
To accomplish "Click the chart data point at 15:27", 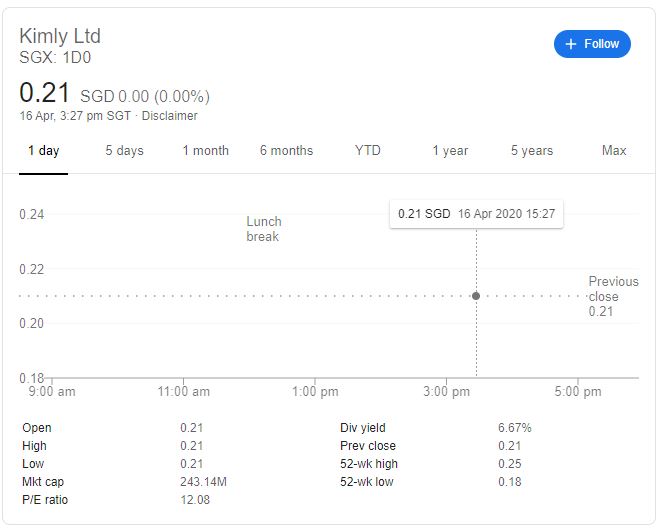I will (476, 296).
